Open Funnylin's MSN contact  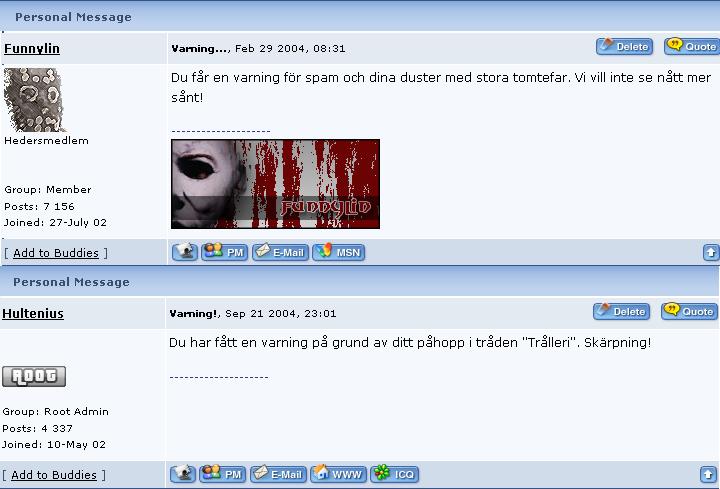click(x=338, y=252)
